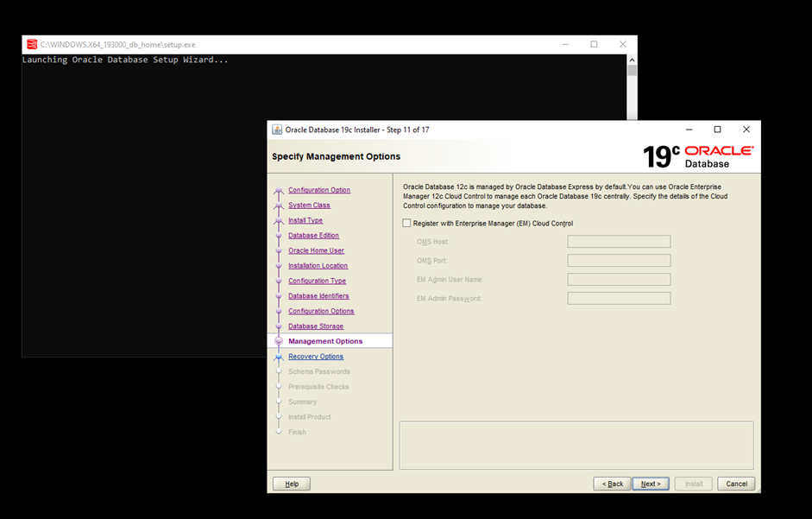Screen dimensions: 812x519
Task: Click the disabled 'Install Product' step text
Action: pos(310,417)
